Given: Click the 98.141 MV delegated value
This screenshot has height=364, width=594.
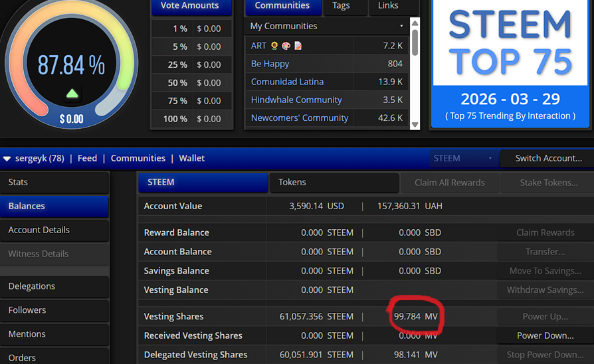Looking at the screenshot, I should (x=415, y=355).
